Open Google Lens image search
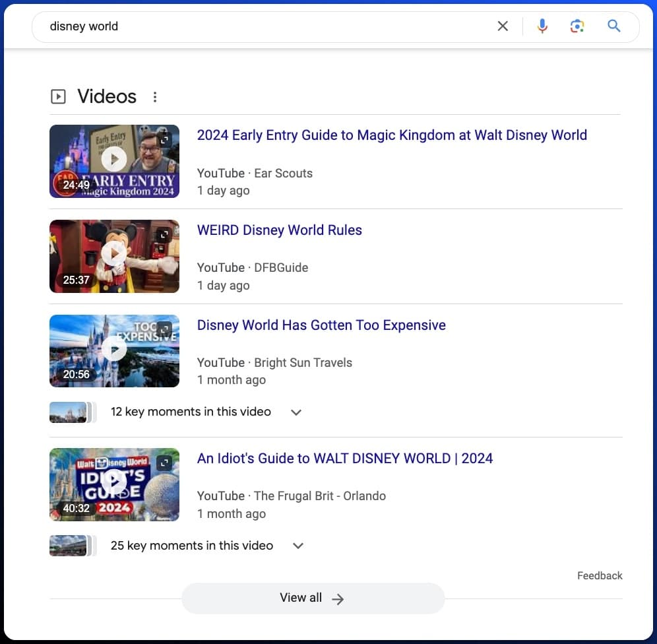This screenshot has height=644, width=657. [x=577, y=26]
